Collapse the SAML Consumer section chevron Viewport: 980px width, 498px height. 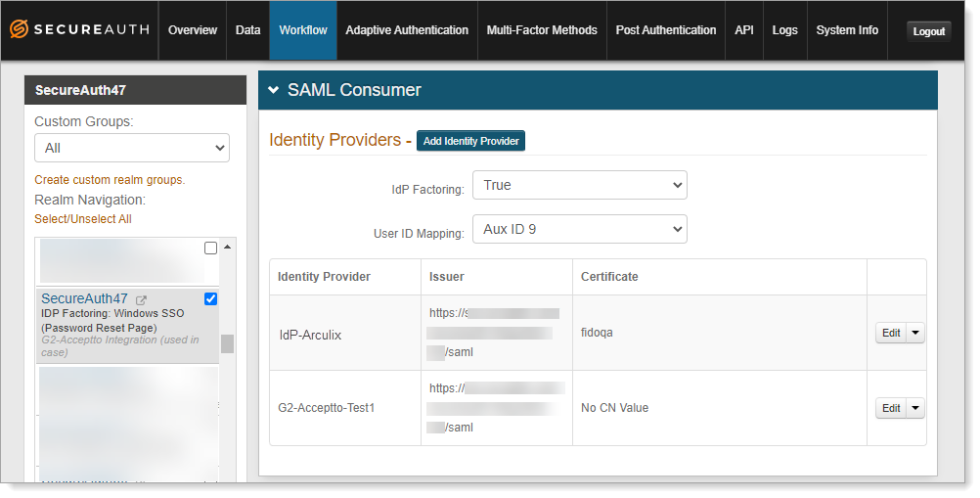(274, 90)
